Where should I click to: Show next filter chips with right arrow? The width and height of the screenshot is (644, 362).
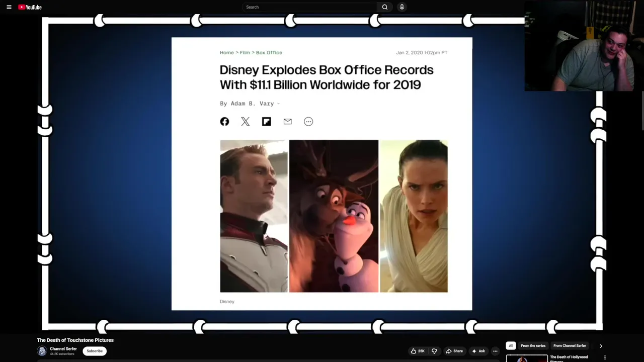click(x=601, y=346)
